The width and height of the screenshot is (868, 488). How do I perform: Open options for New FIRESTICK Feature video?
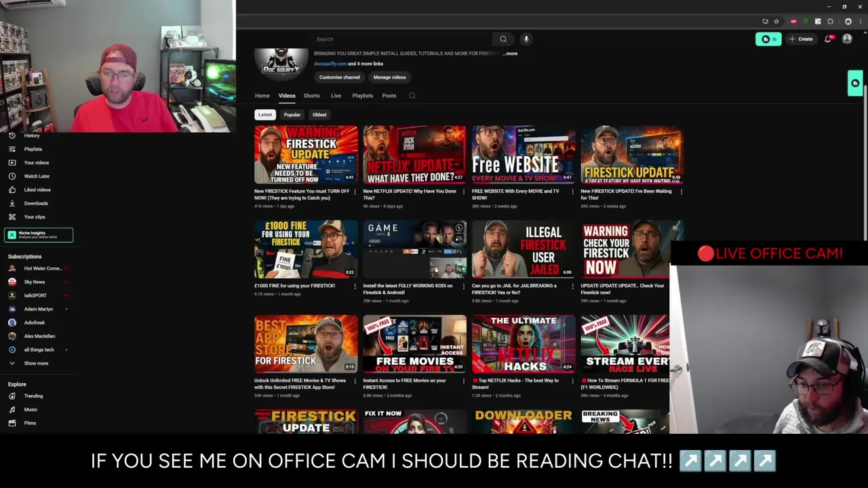355,192
